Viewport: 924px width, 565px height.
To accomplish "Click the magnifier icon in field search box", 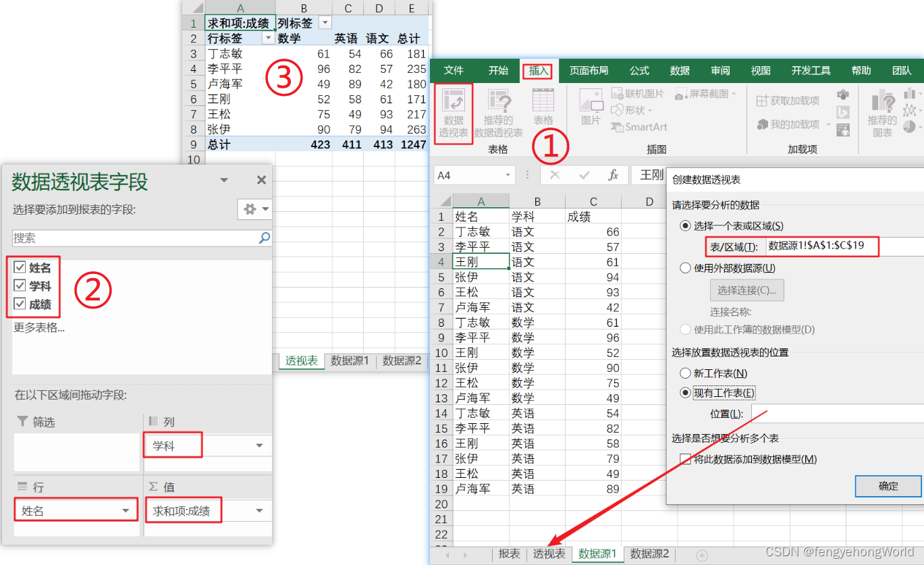I will [x=265, y=238].
